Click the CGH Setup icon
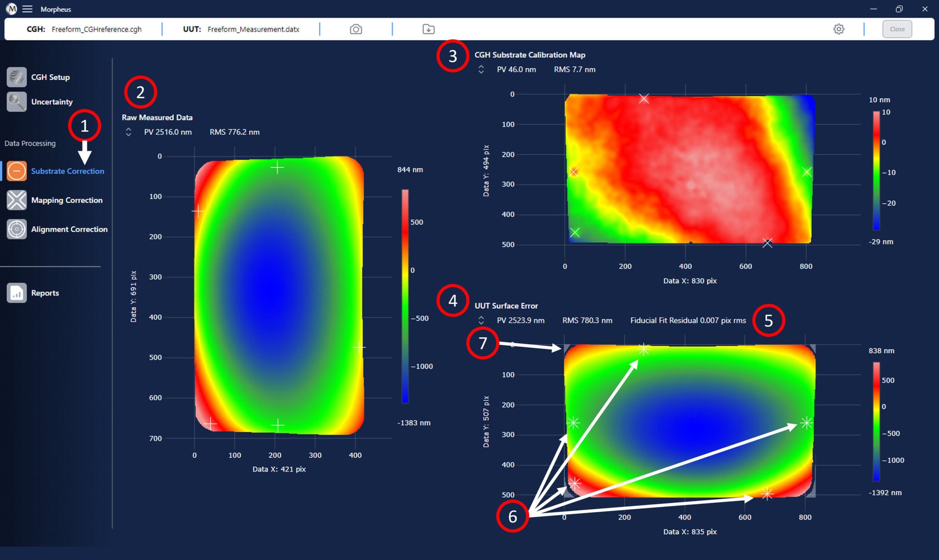 click(x=17, y=77)
